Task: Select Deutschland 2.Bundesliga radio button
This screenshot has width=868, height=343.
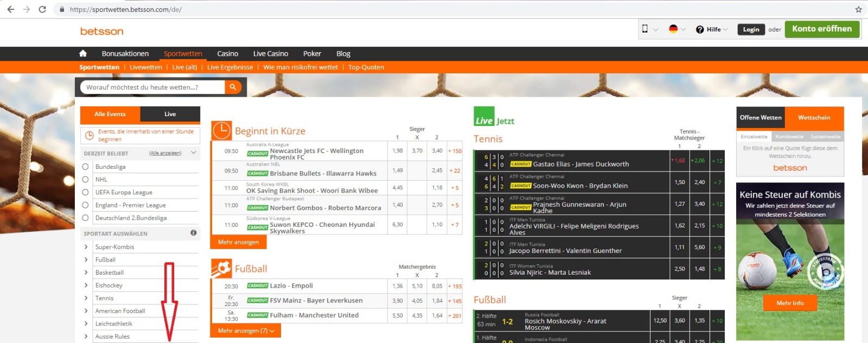Action: point(85,218)
